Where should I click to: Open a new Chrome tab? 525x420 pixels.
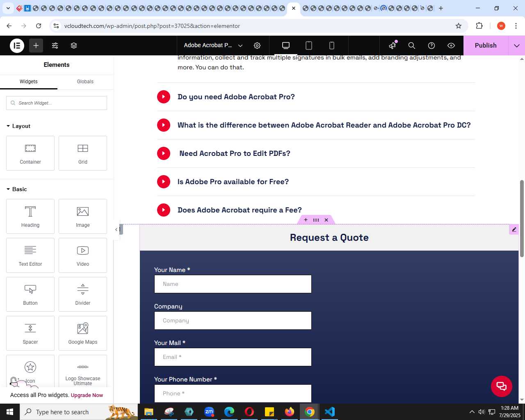click(x=441, y=8)
